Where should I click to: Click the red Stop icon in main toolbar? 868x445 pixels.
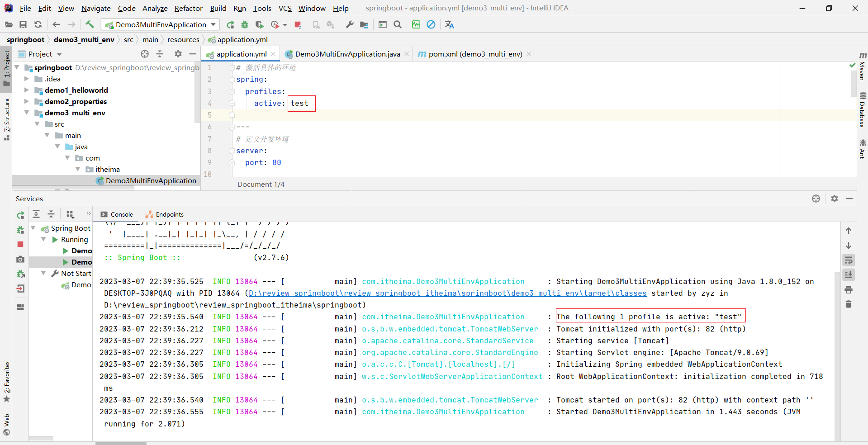pos(298,24)
